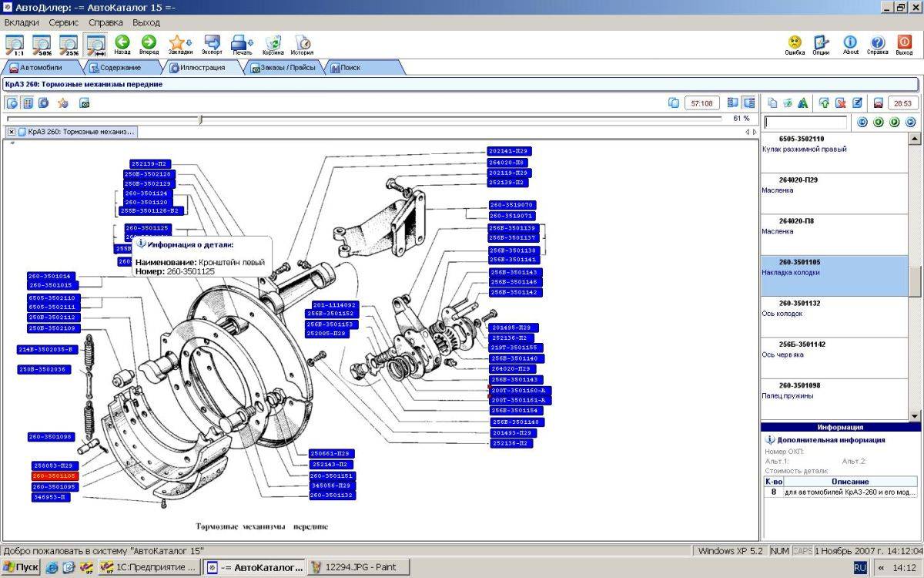Open the Справка menu in menu bar
924x578 pixels.
click(105, 22)
